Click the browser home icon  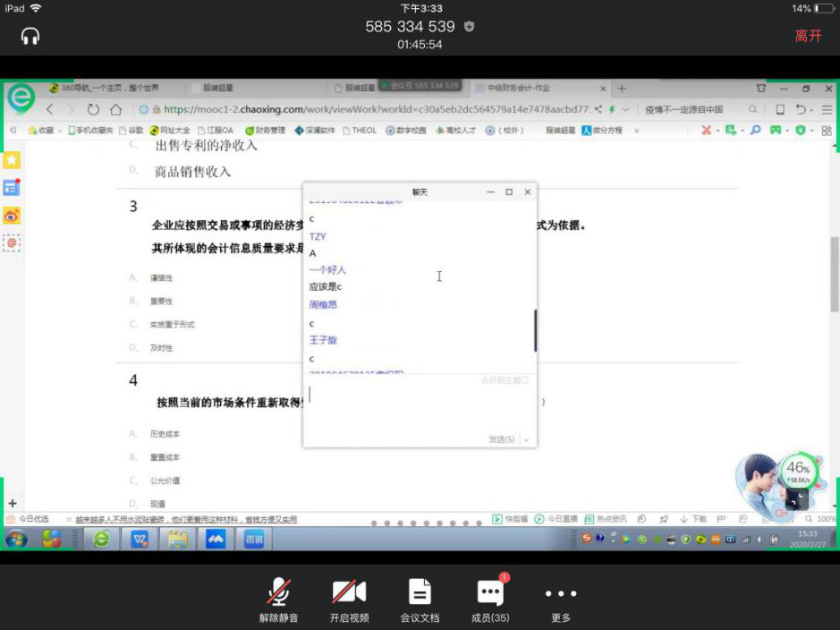coord(115,109)
